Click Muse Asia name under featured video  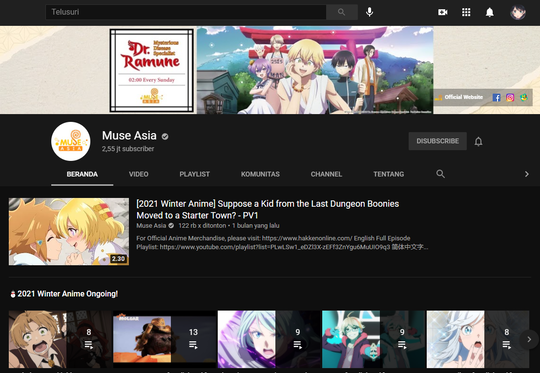pyautogui.click(x=151, y=226)
